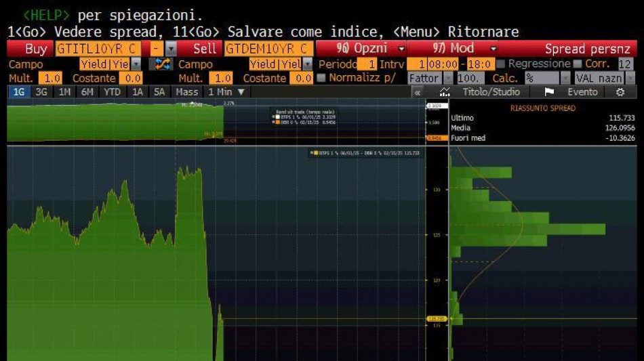Expand the Buy side Yield field dropdown
Image resolution: width=644 pixels, height=361 pixels.
point(136,64)
